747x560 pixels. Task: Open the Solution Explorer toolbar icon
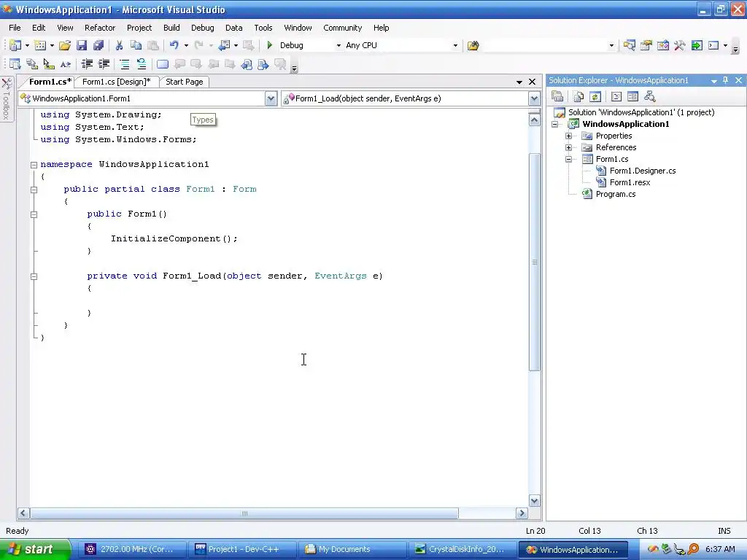point(630,45)
